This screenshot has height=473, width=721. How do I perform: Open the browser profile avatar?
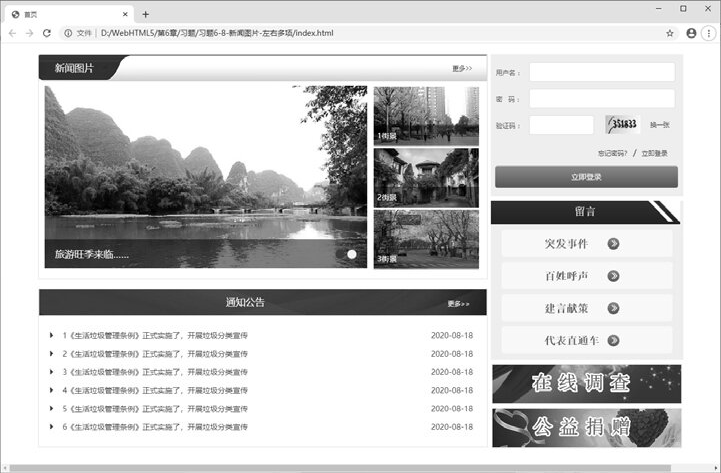coord(691,33)
